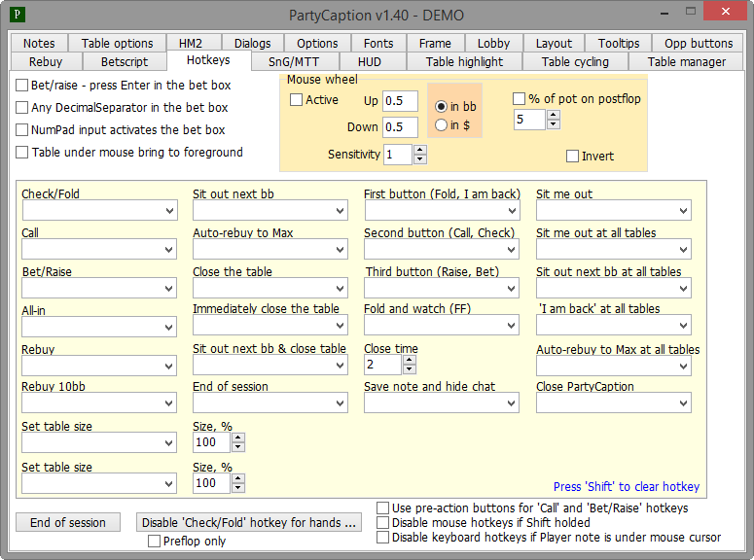This screenshot has width=754, height=560.
Task: Enable NumPad input activates the bet box
Action: pyautogui.click(x=21, y=129)
